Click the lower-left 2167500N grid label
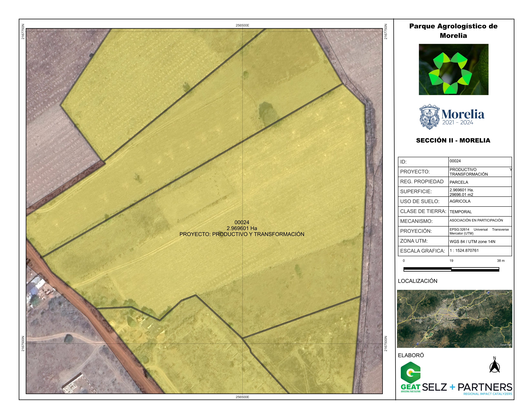 click(x=23, y=344)
